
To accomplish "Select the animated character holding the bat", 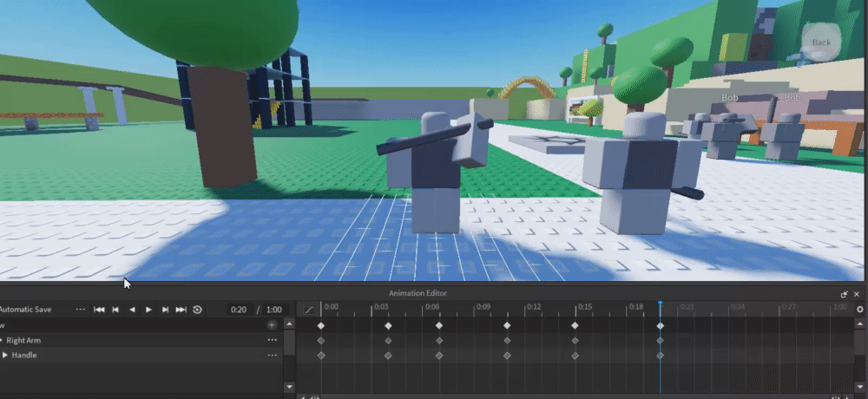I will pyautogui.click(x=435, y=172).
